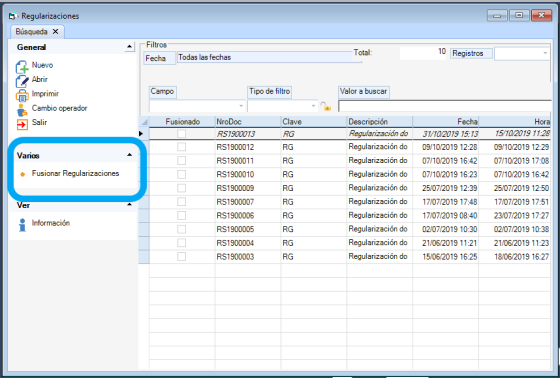
Task: Sort by the Clave column header
Action: tap(313, 122)
